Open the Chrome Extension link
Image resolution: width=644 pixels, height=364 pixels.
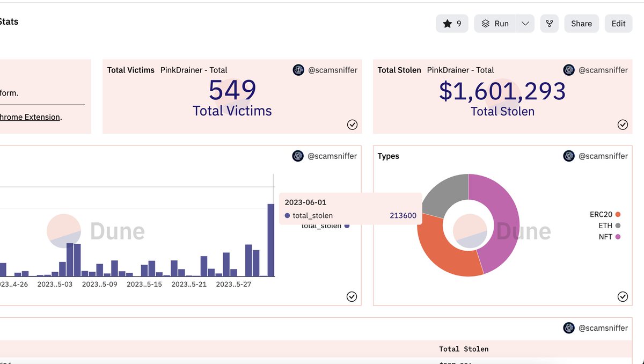click(26, 117)
